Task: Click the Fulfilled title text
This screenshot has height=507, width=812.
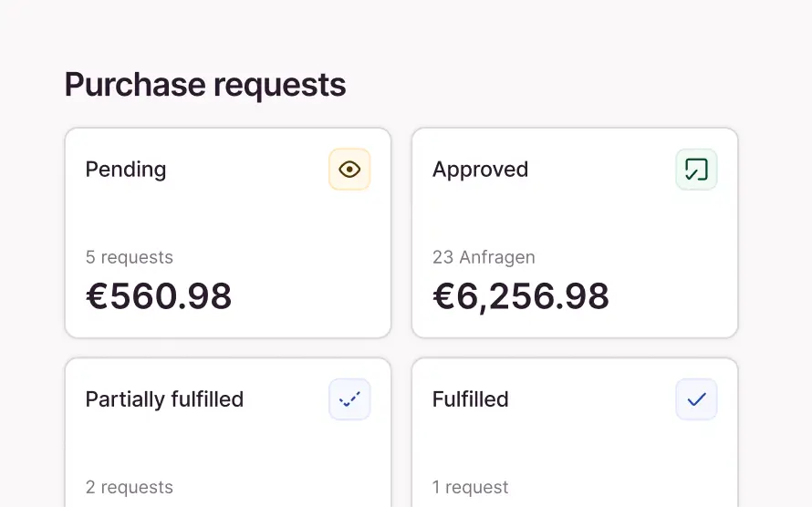Action: [x=470, y=399]
